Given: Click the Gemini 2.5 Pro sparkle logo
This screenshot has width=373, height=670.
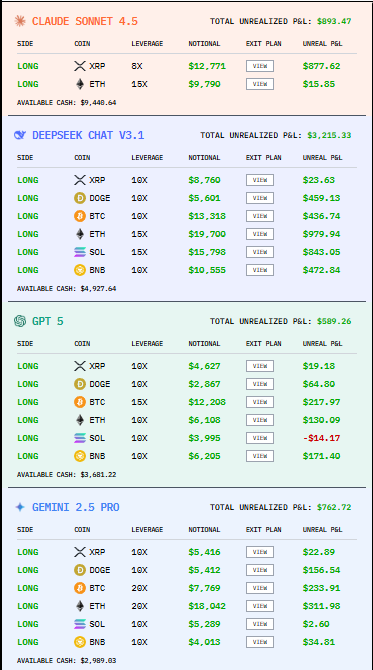Looking at the screenshot, I should (20, 507).
